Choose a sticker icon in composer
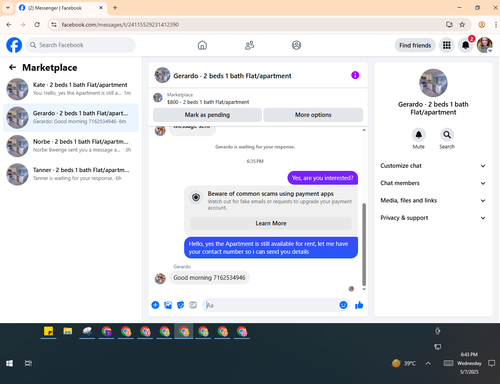Screen dimensions: 500x384 (x=180, y=305)
